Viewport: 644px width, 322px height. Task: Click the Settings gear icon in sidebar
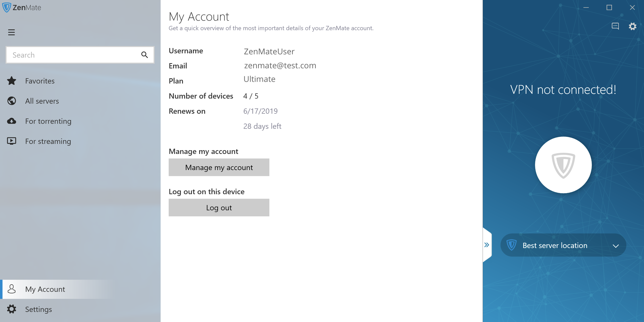click(12, 309)
